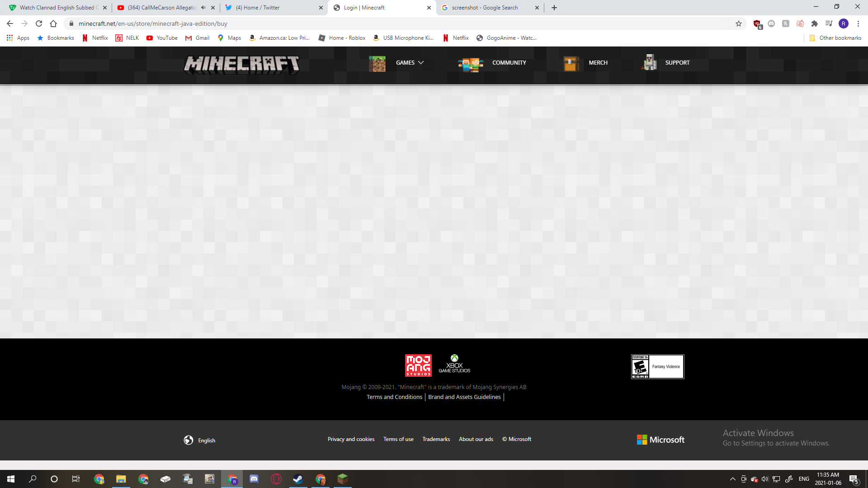The height and width of the screenshot is (488, 868).
Task: Click the Privacy and cookies link
Action: click(x=351, y=439)
